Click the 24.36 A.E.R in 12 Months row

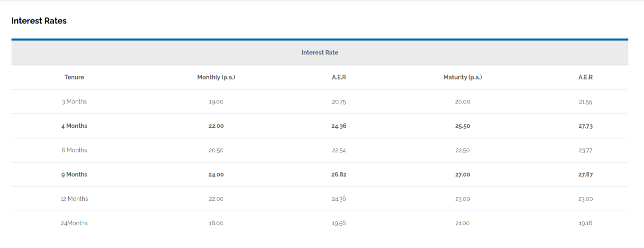tap(339, 199)
